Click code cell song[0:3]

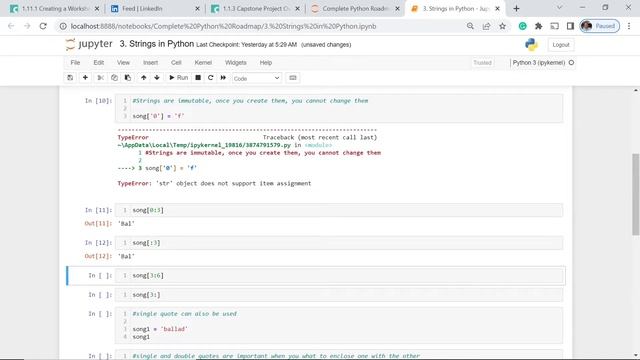point(339,210)
